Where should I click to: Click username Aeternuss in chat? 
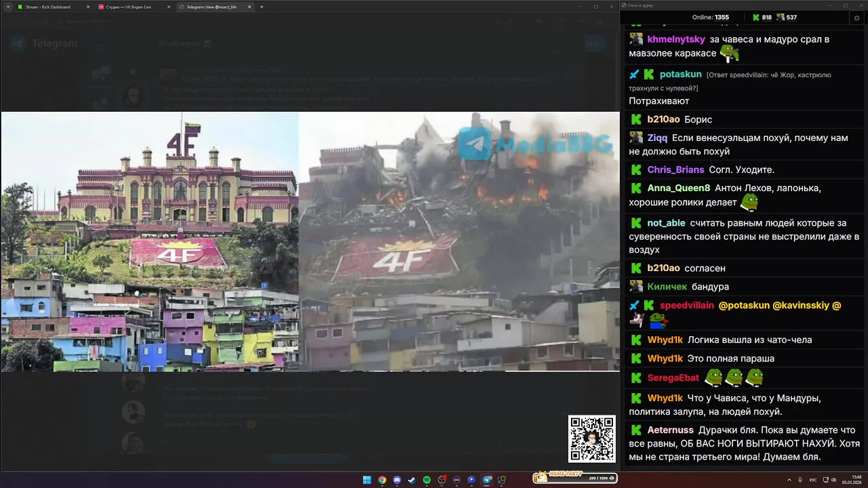tap(670, 430)
